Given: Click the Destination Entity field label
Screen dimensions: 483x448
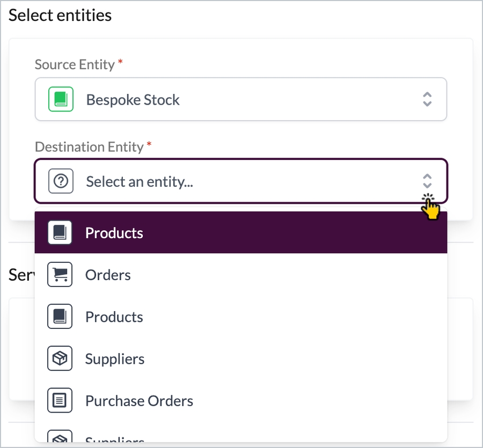Looking at the screenshot, I should tap(89, 146).
